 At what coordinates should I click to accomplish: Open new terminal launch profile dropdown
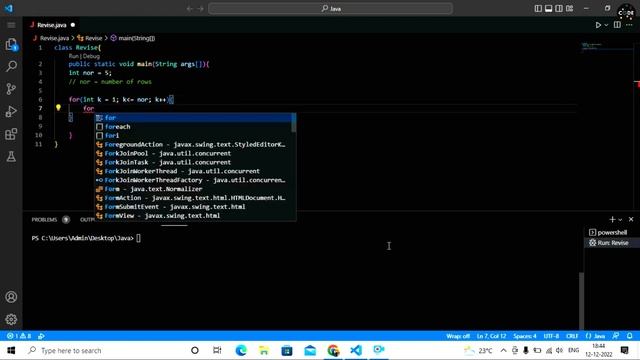[620, 220]
